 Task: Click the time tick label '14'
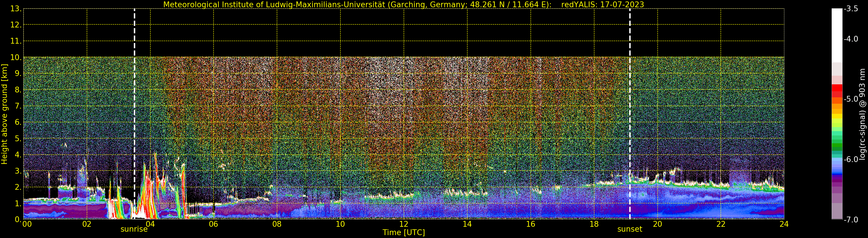[467, 224]
